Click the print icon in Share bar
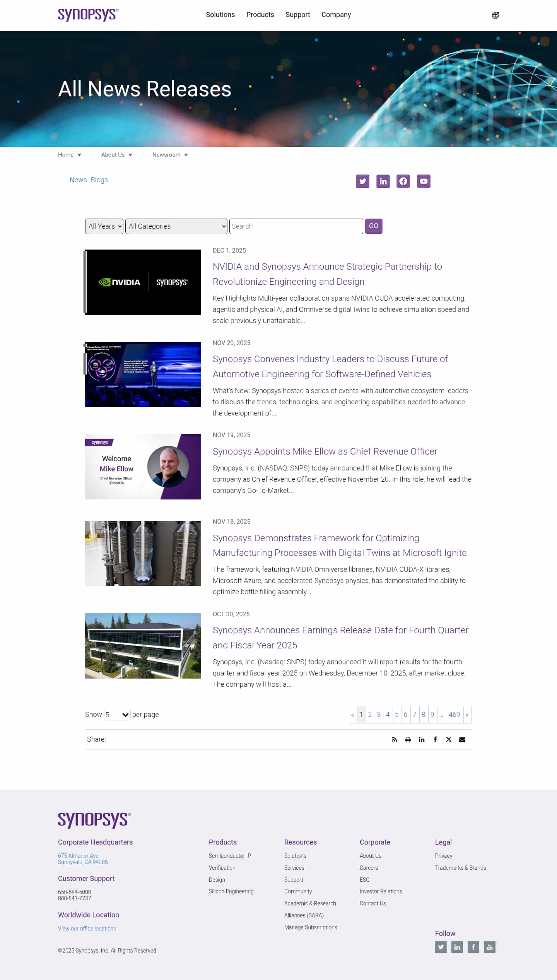The height and width of the screenshot is (980, 557). (x=408, y=739)
